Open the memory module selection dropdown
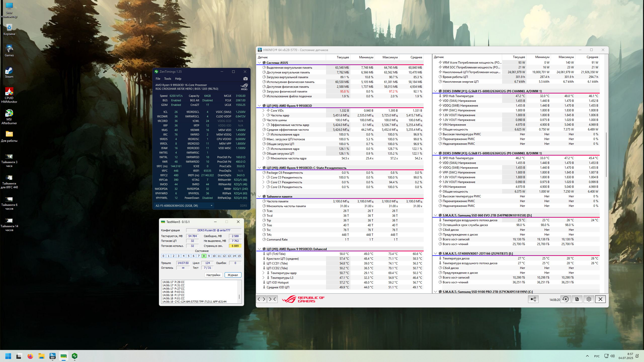The width and height of the screenshot is (644, 362). tap(211, 206)
